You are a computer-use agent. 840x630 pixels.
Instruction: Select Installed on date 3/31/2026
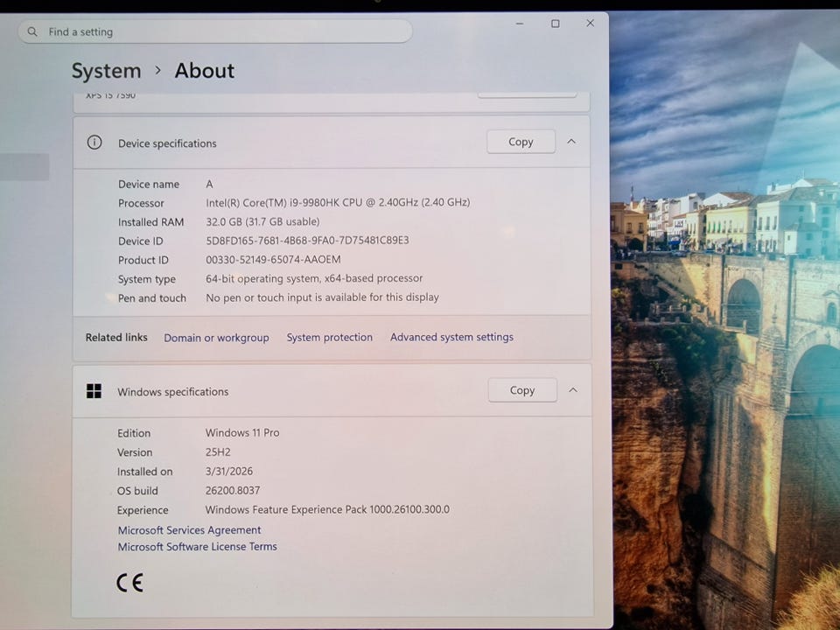(x=228, y=472)
